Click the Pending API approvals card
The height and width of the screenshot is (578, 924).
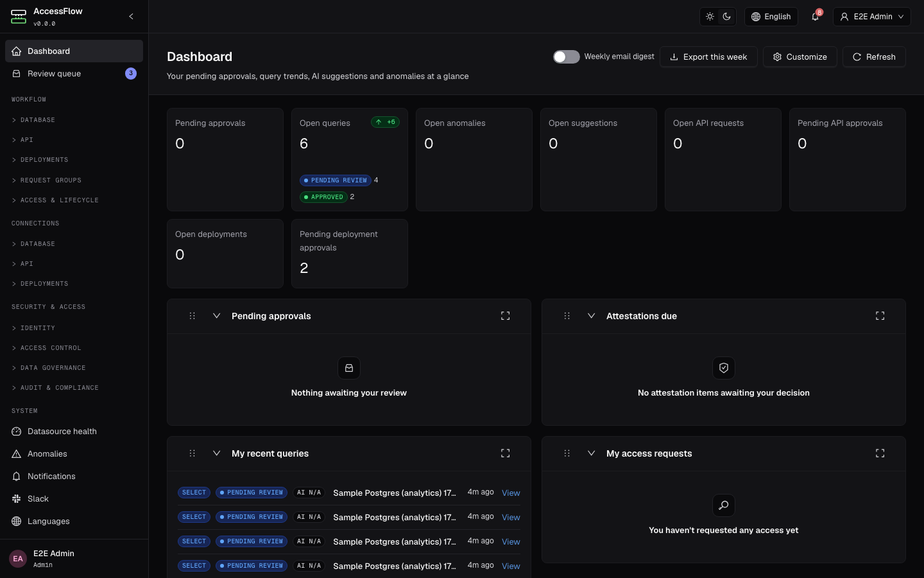pos(848,159)
